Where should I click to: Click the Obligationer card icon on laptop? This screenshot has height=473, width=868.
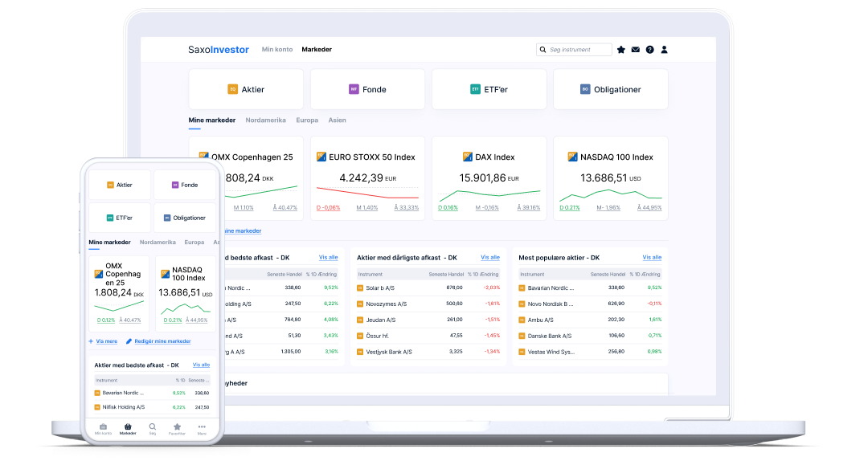(x=585, y=89)
